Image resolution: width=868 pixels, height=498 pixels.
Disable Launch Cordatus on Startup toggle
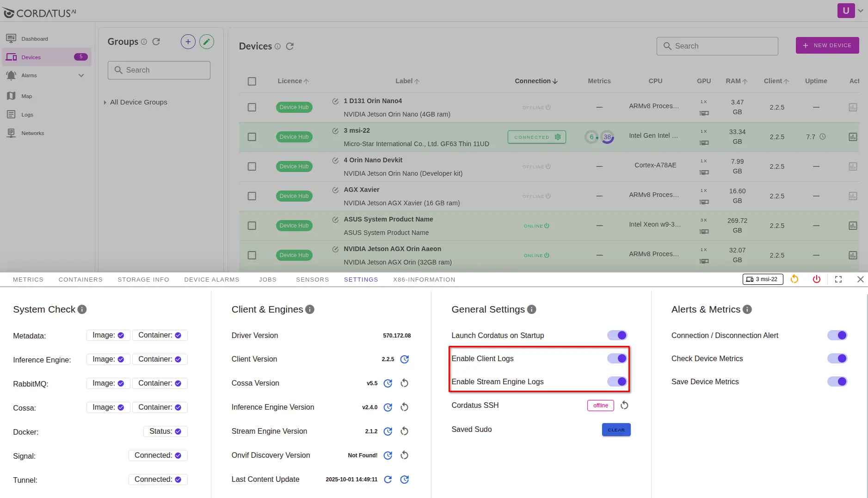coord(617,335)
